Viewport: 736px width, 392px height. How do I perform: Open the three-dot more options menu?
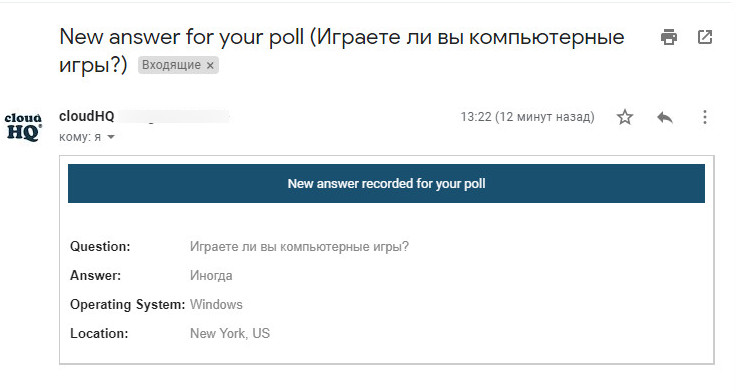click(x=705, y=117)
